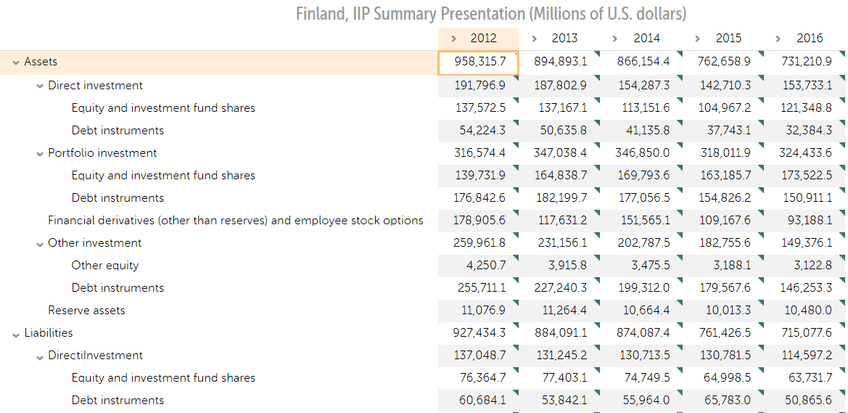Select Reserve assets 2013 value 11,264.4
This screenshot has height=413, width=848.
click(560, 310)
